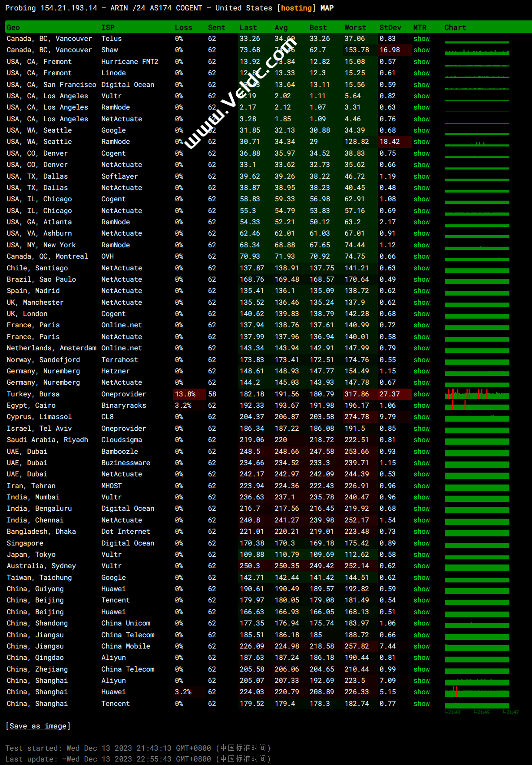Image resolution: width=532 pixels, height=765 pixels.
Task: Show MTR for Seattle Google row
Action: tap(421, 130)
